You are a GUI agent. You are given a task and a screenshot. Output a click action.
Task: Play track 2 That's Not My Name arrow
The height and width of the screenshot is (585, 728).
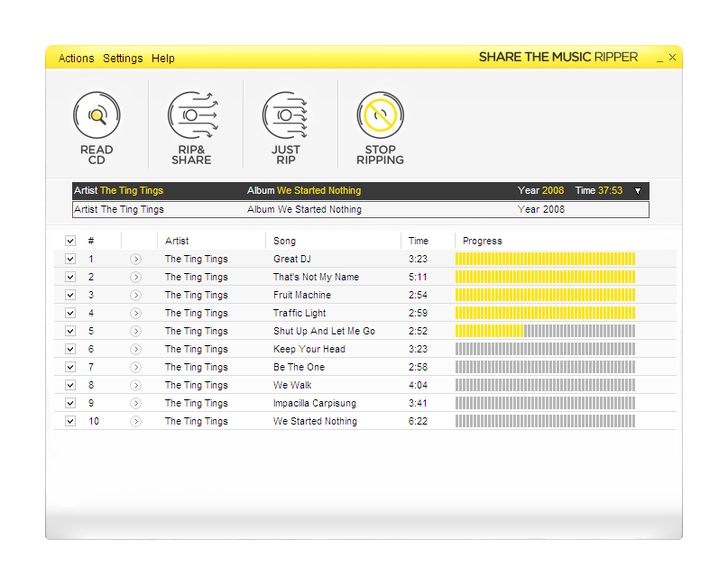click(x=135, y=277)
